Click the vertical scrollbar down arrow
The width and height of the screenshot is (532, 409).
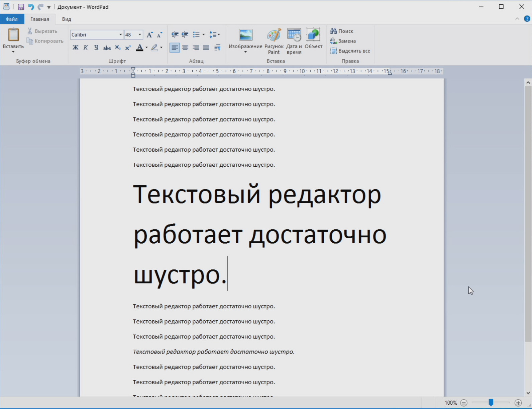click(528, 393)
